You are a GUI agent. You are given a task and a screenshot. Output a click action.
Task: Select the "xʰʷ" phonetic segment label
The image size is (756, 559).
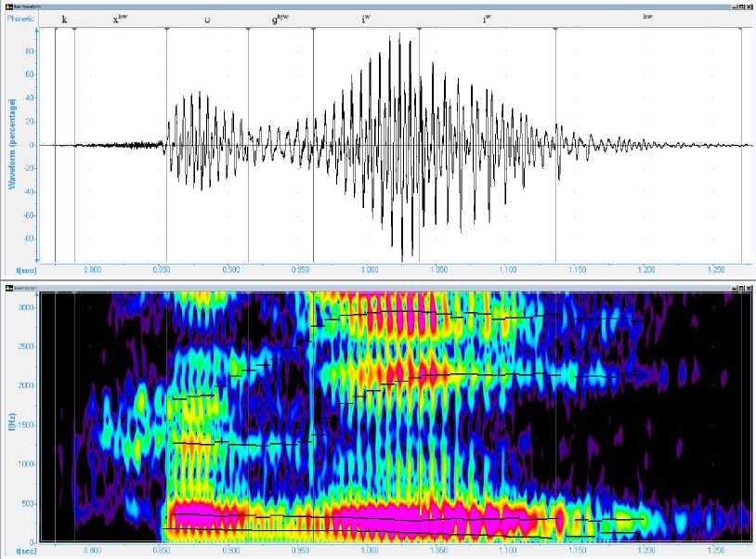click(120, 19)
